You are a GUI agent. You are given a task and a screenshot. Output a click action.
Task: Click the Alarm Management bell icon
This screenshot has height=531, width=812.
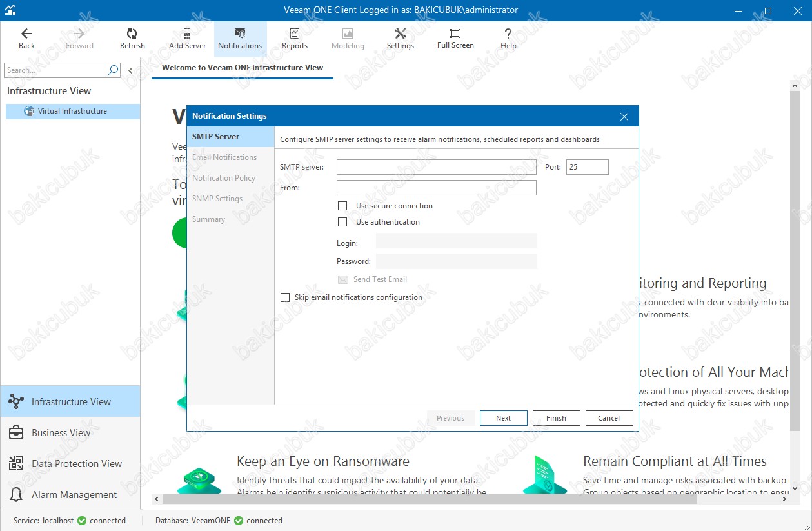pos(16,495)
